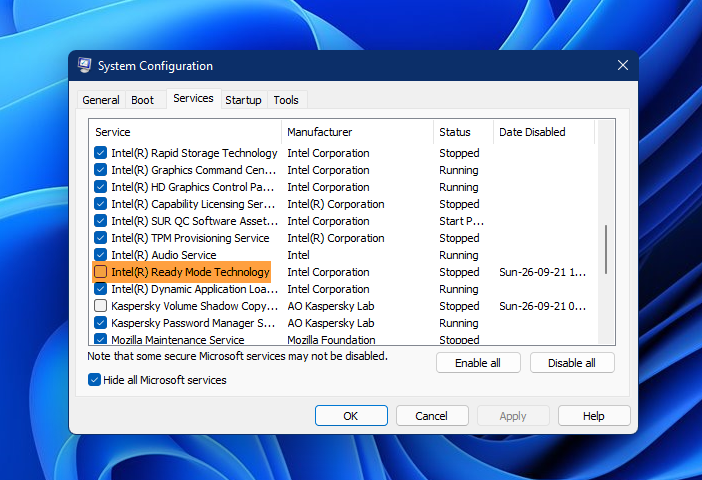Image resolution: width=702 pixels, height=480 pixels.
Task: Open the Tools tab
Action: (286, 100)
